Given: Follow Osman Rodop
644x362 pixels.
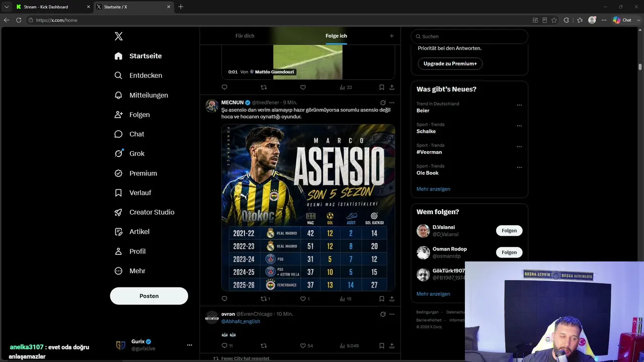Looking at the screenshot, I should (509, 252).
